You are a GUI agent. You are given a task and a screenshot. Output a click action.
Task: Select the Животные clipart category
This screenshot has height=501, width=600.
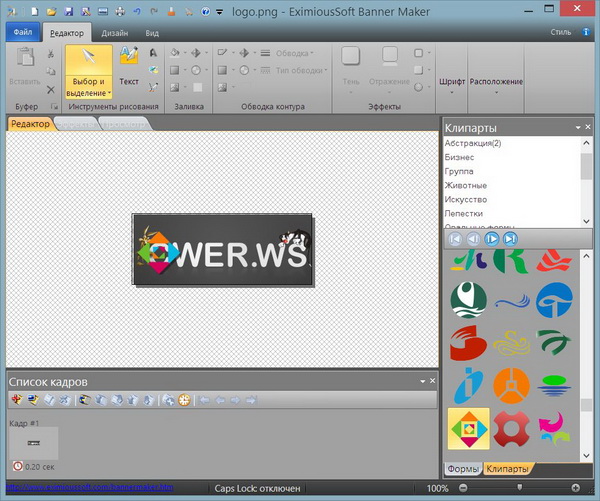click(x=466, y=185)
